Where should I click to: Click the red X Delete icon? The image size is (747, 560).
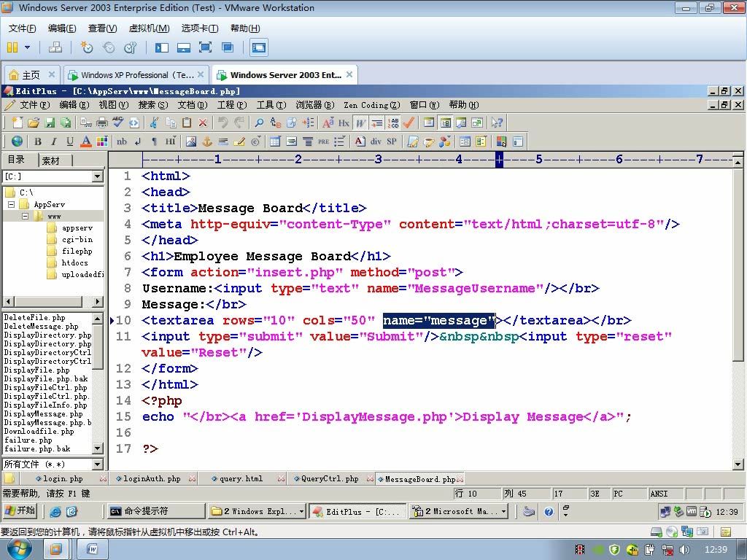[x=203, y=123]
